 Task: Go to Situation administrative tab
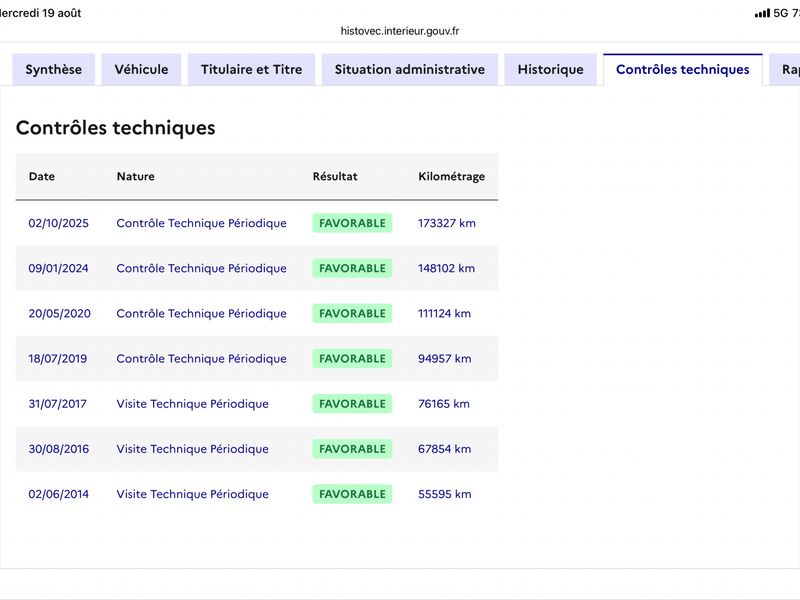(x=410, y=69)
